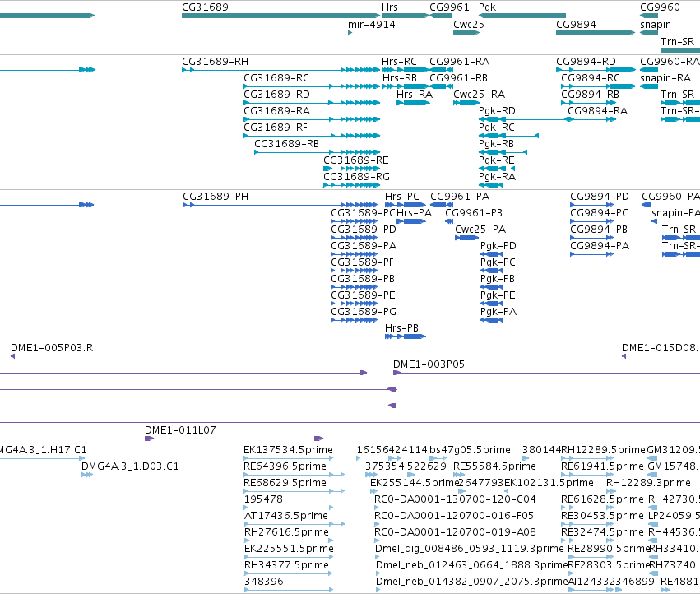This screenshot has width=700, height=594.
Task: Select protein CG31689-PH
Action: [x=280, y=205]
